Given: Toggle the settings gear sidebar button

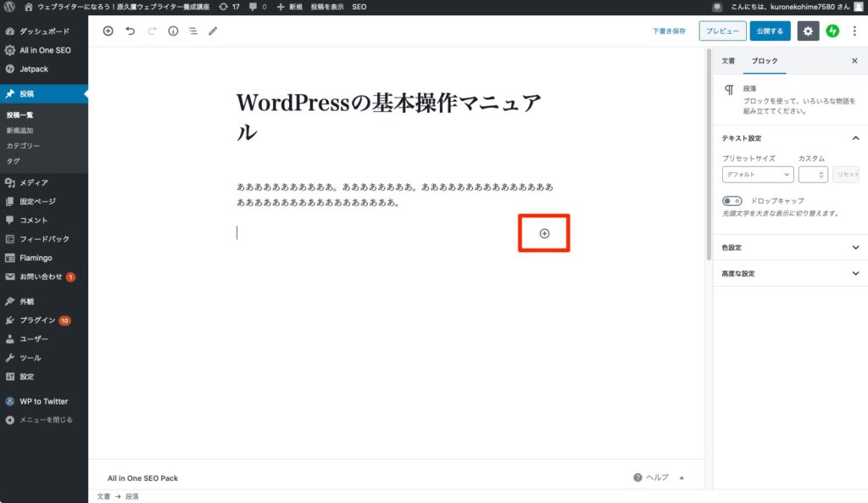Looking at the screenshot, I should point(808,31).
